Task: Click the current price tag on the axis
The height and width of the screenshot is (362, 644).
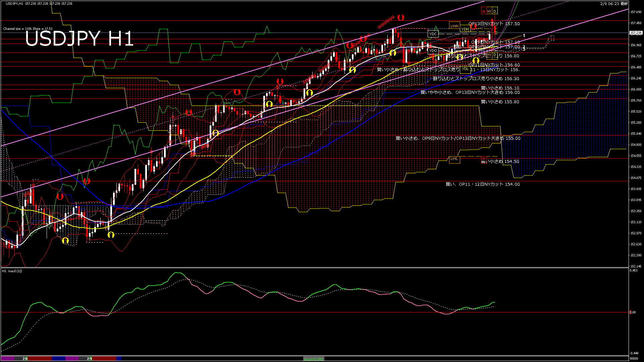Action: pyautogui.click(x=636, y=33)
